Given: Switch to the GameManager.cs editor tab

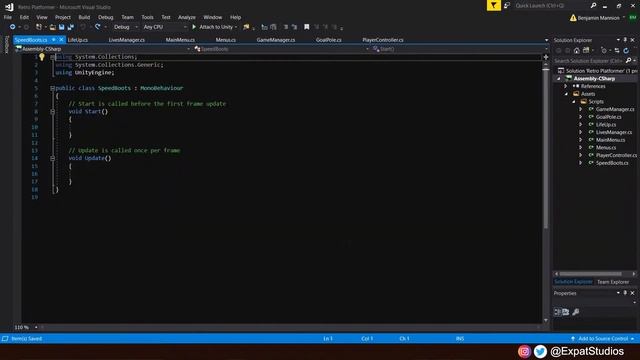Looking at the screenshot, I should 276,40.
